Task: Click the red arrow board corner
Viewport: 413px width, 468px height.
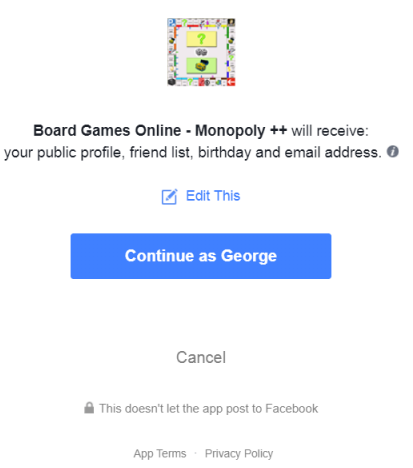Action: pos(231,81)
